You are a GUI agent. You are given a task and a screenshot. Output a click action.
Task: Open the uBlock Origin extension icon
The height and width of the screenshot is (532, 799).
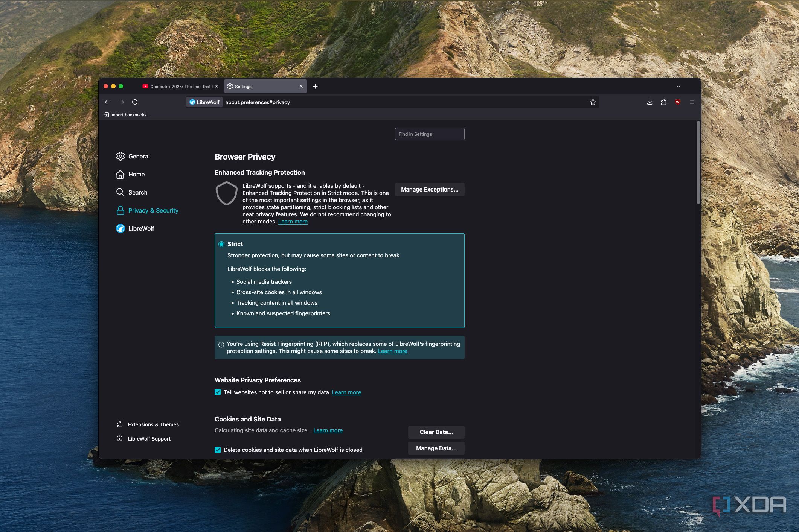pyautogui.click(x=678, y=102)
